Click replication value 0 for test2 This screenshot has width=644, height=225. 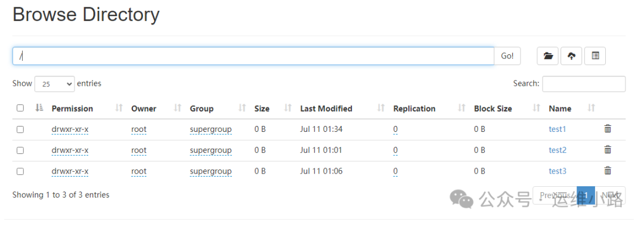pyautogui.click(x=395, y=150)
